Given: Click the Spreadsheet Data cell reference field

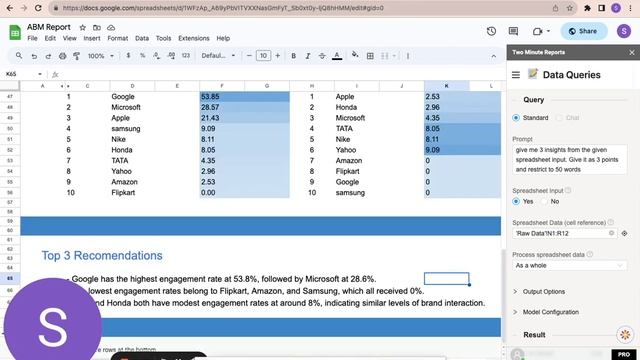Looking at the screenshot, I should coord(564,233).
